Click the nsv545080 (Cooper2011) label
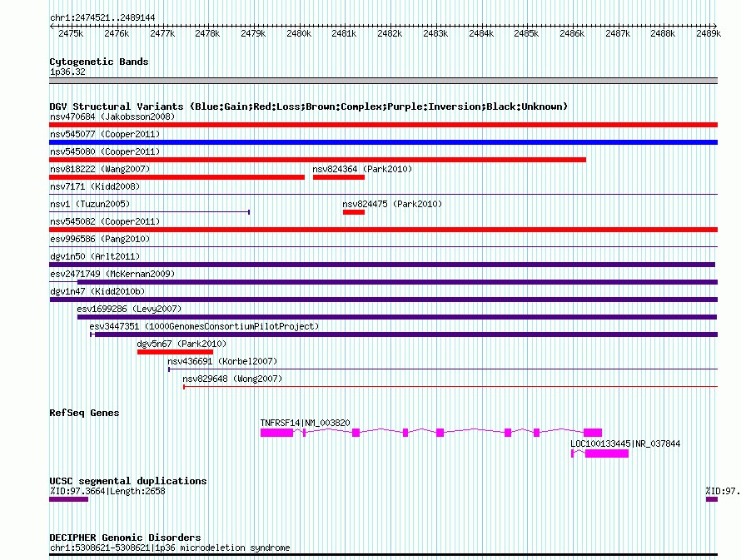The height and width of the screenshot is (560, 741). [105, 151]
